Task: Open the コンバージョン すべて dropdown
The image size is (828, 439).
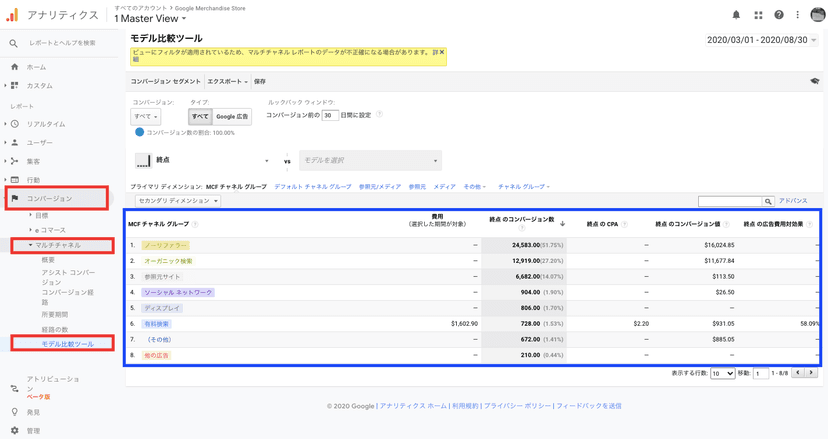Action: point(146,116)
